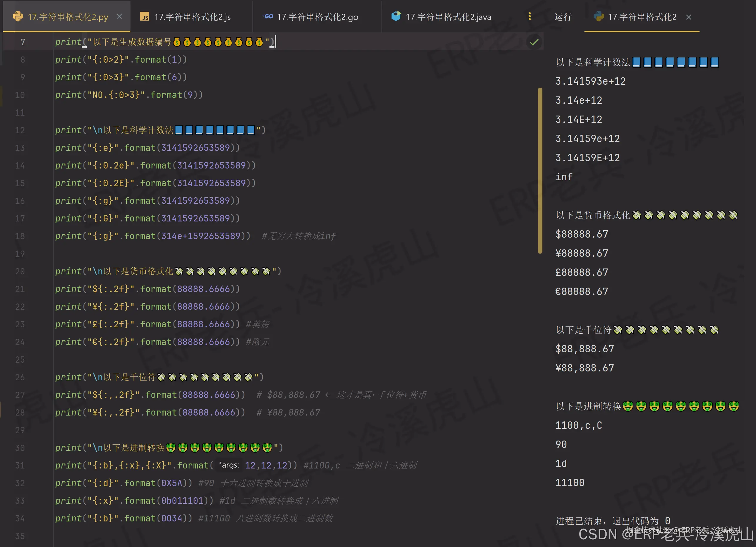Viewport: 756px width, 547px height.
Task: Close the 17.字符串格式化2 run output tab
Action: 689,17
